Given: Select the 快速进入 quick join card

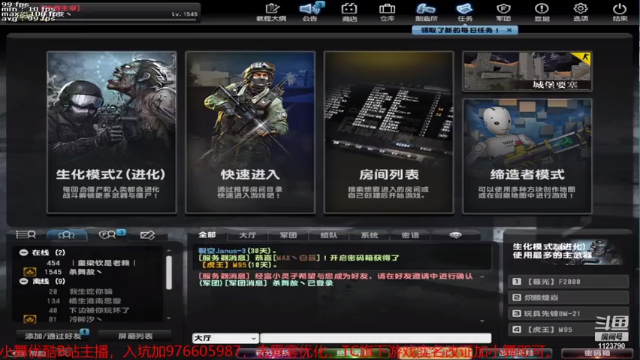Looking at the screenshot, I should coord(250,132).
